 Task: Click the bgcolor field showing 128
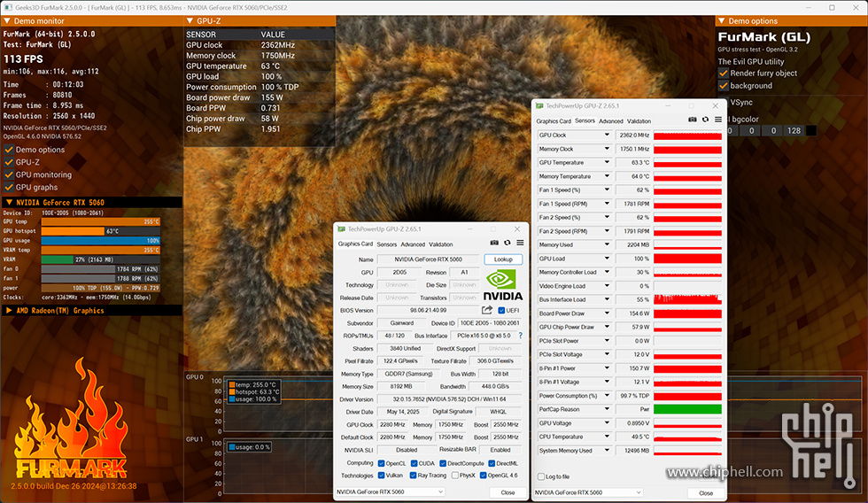[794, 130]
